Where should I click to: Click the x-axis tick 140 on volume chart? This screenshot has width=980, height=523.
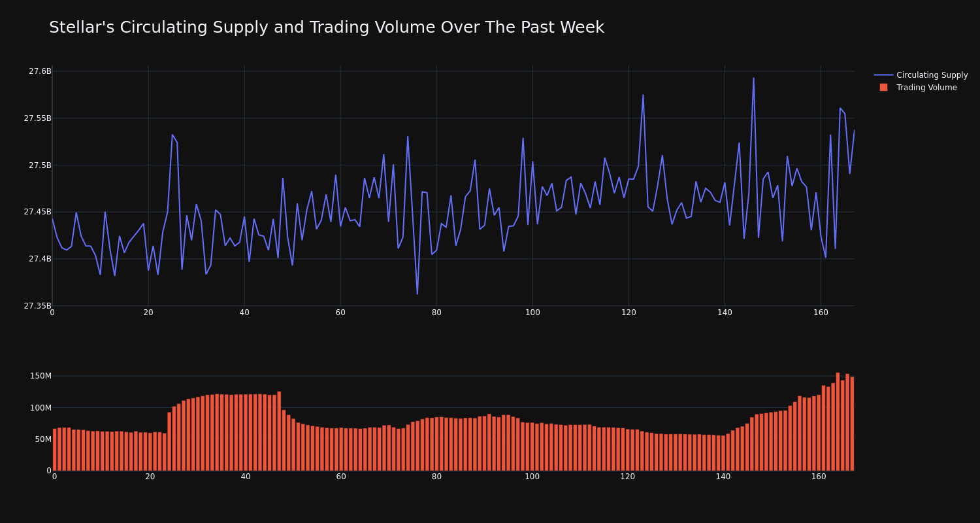tap(723, 477)
